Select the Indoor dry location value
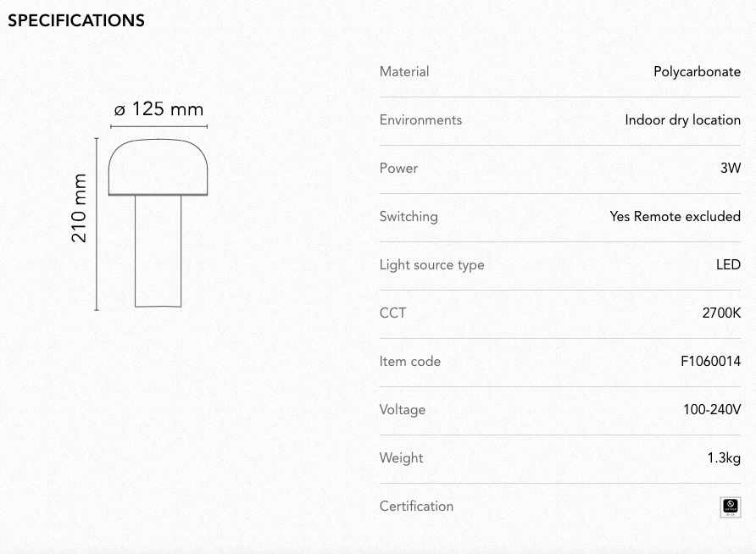 click(x=683, y=119)
